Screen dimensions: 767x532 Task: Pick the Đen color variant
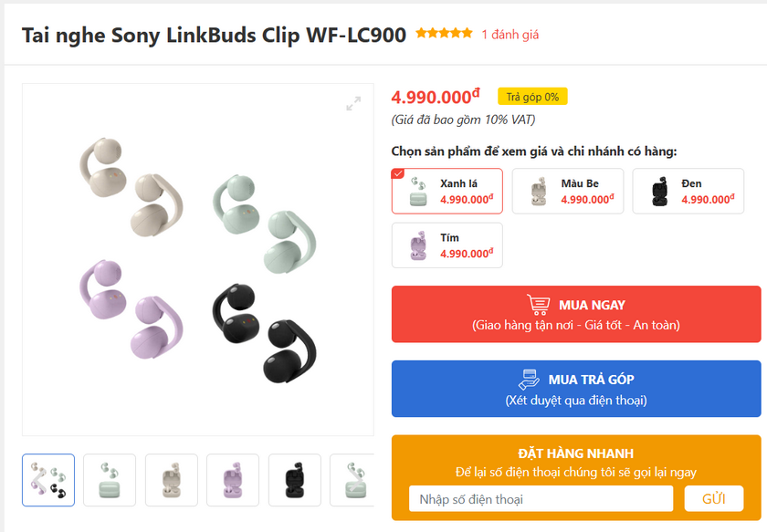click(x=688, y=191)
